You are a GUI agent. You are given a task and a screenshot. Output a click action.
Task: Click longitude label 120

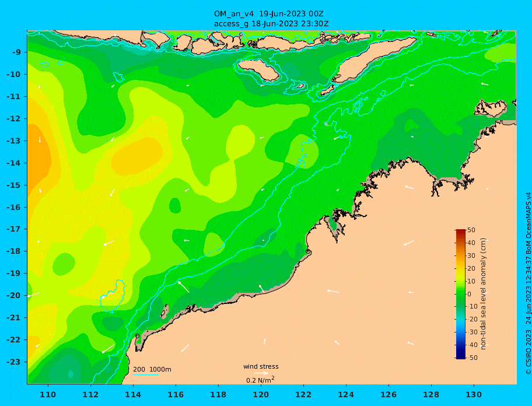click(261, 394)
